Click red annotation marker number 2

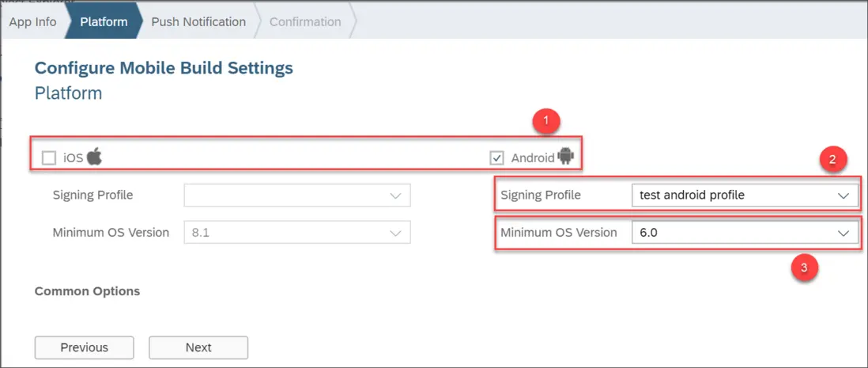[831, 161]
